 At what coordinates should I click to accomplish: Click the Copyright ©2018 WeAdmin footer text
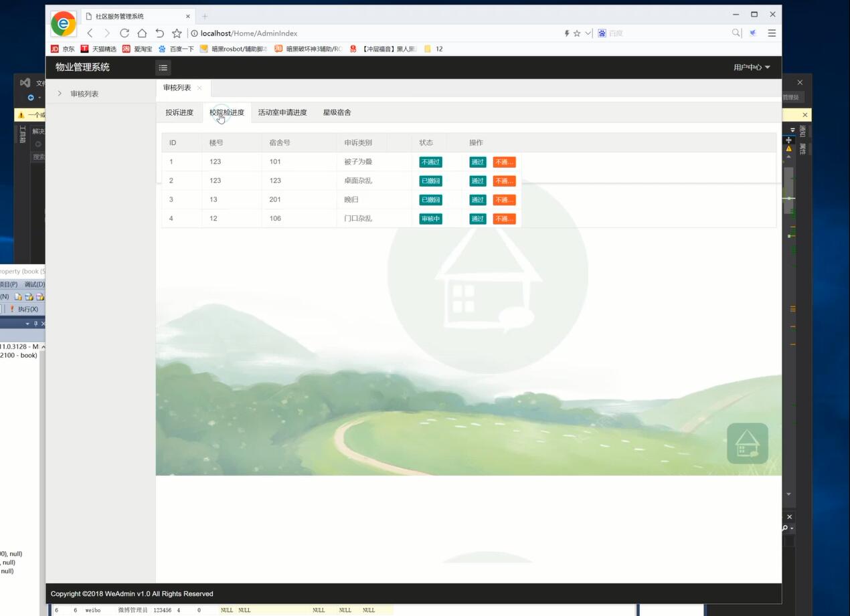point(132,594)
